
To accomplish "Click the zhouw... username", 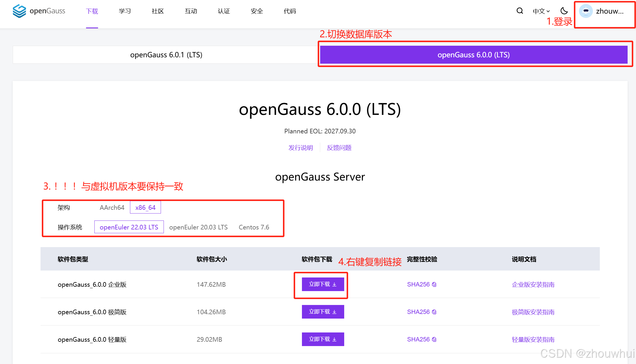I will coord(610,11).
